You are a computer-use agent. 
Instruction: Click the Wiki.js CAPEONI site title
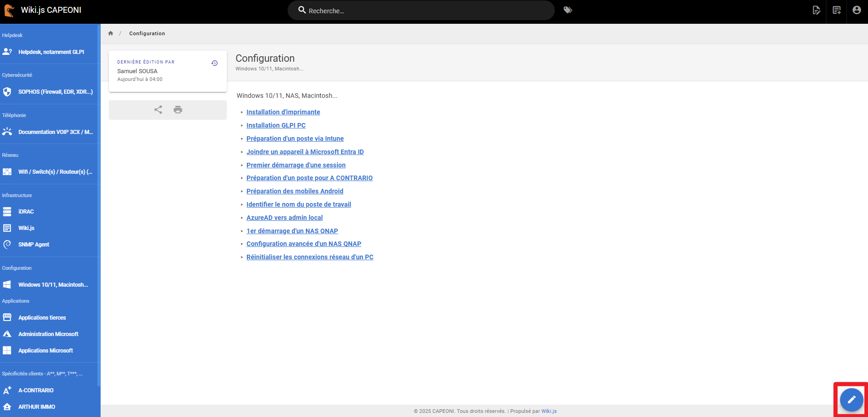pos(51,10)
